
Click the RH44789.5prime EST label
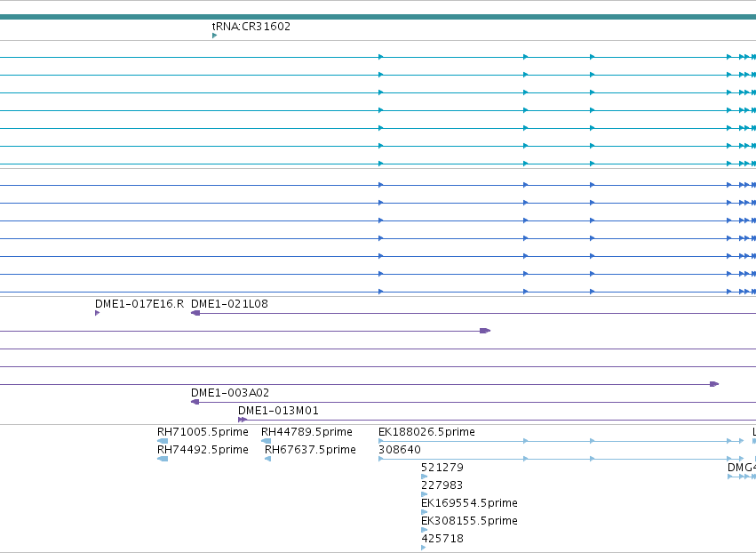[306, 432]
